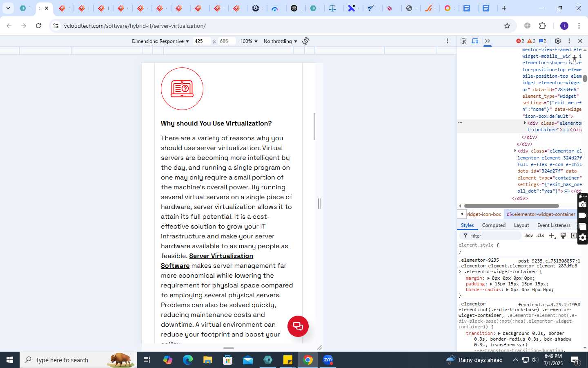Toggle the device toolbar icon
This screenshot has height=368, width=588.
coord(475,41)
